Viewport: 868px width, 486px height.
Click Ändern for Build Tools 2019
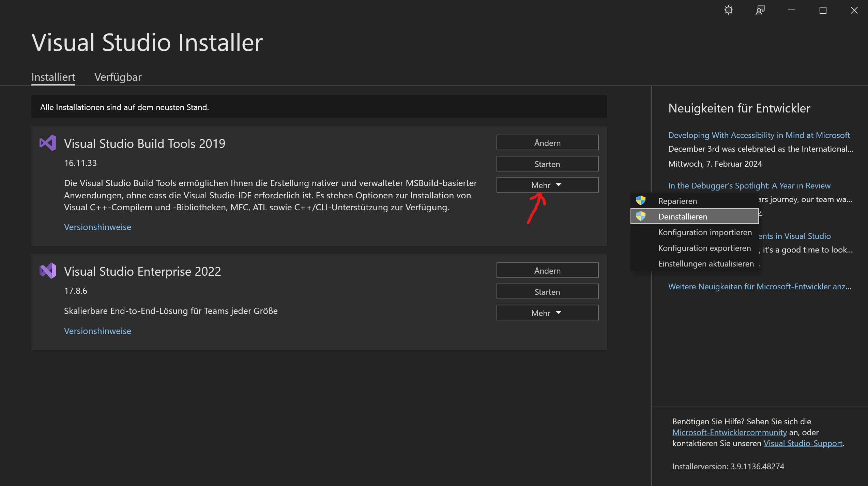[547, 143]
